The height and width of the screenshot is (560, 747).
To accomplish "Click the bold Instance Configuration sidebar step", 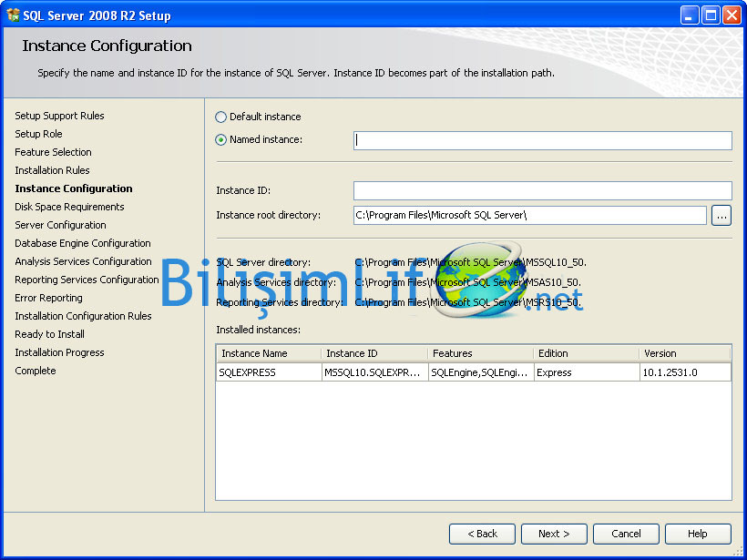I will 74,188.
